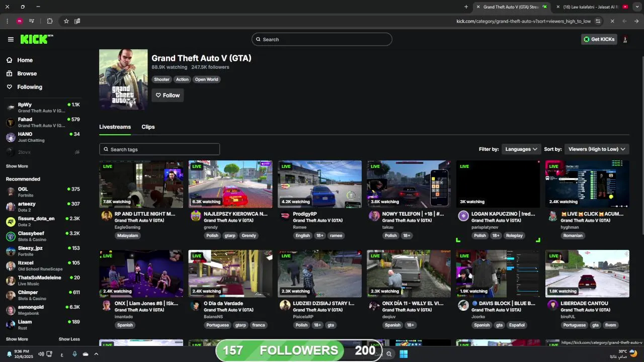This screenshot has height=362, width=644.
Task: Expand Recommended list with Show More
Action: pos(17,339)
